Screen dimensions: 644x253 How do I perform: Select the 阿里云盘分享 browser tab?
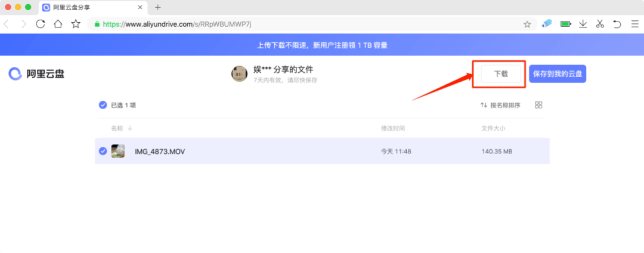tap(93, 7)
